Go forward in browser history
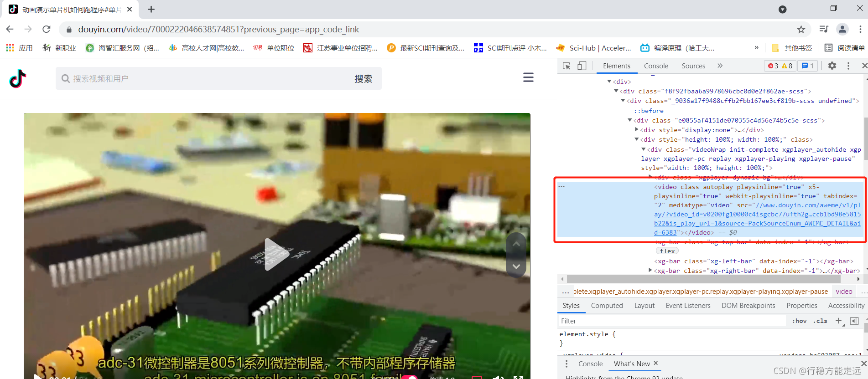 (28, 29)
